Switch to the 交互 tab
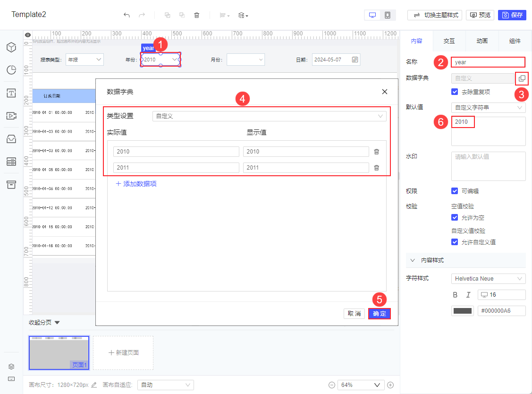This screenshot has width=532, height=394. coord(449,41)
